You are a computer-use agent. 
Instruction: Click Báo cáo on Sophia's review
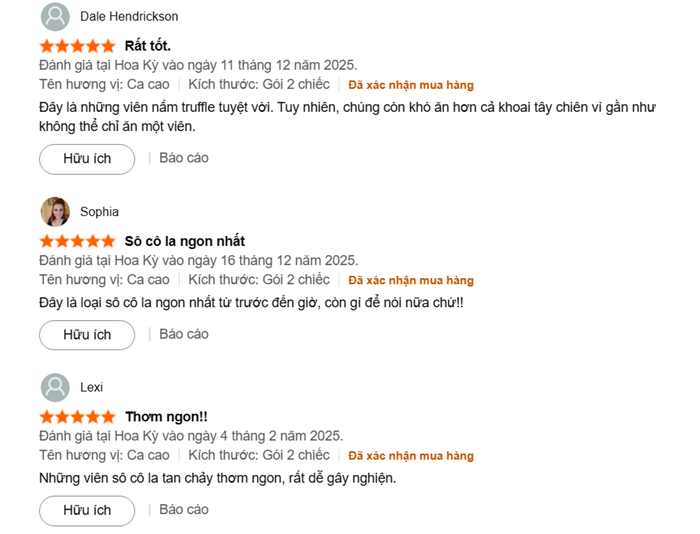click(184, 334)
